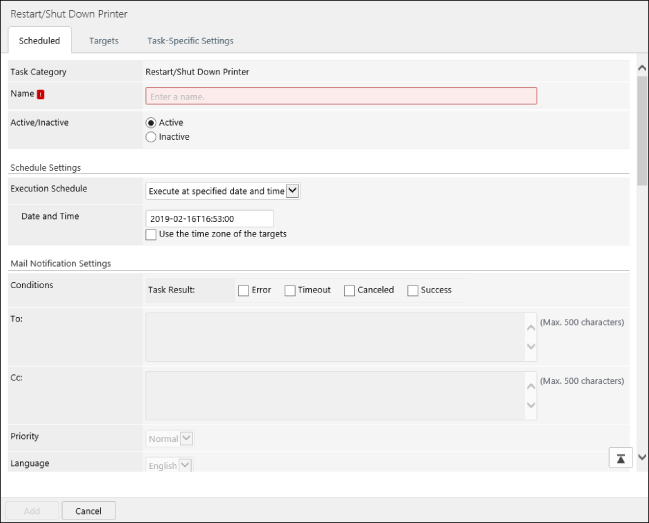Screen dimensions: 649x523
Task: Tick the Success task result checkbox
Action: (x=413, y=290)
